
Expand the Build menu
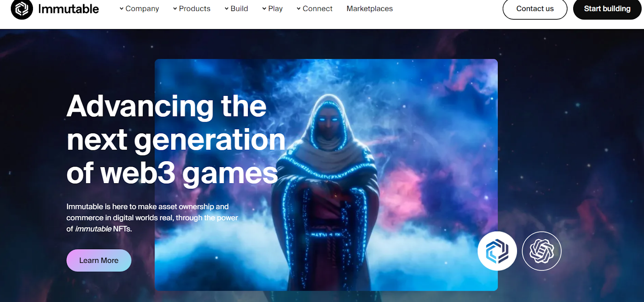pos(236,8)
